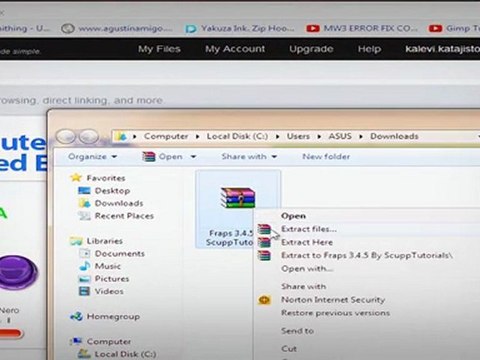Click the Computer icon in navigation pane
This screenshot has height=360, width=480.
click(x=76, y=341)
